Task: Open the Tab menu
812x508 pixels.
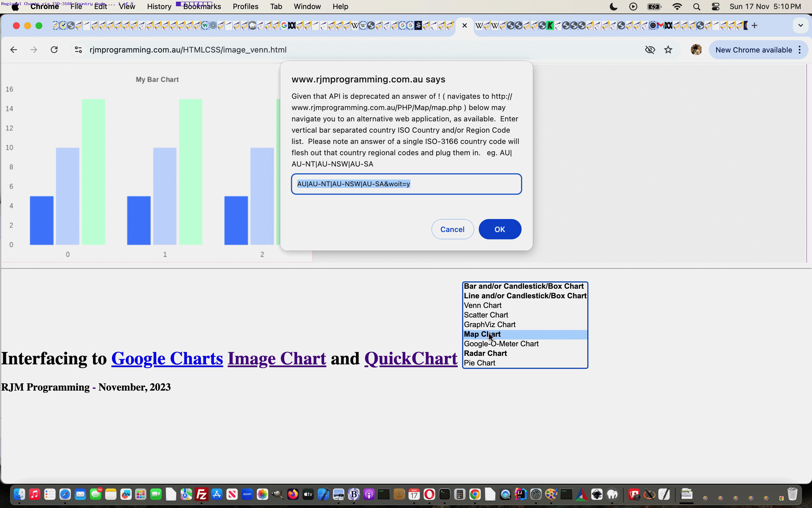Action: pos(276,6)
